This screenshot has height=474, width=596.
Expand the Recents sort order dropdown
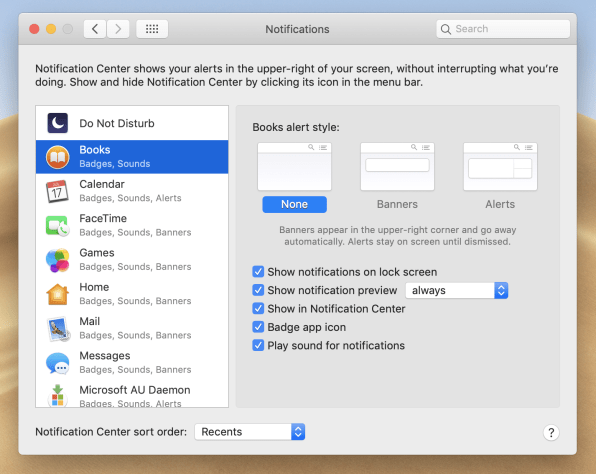click(x=250, y=432)
